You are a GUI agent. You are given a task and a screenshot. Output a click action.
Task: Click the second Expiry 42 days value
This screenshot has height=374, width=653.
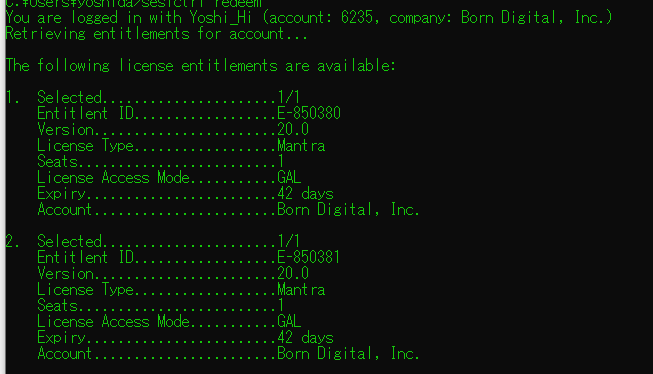(305, 338)
